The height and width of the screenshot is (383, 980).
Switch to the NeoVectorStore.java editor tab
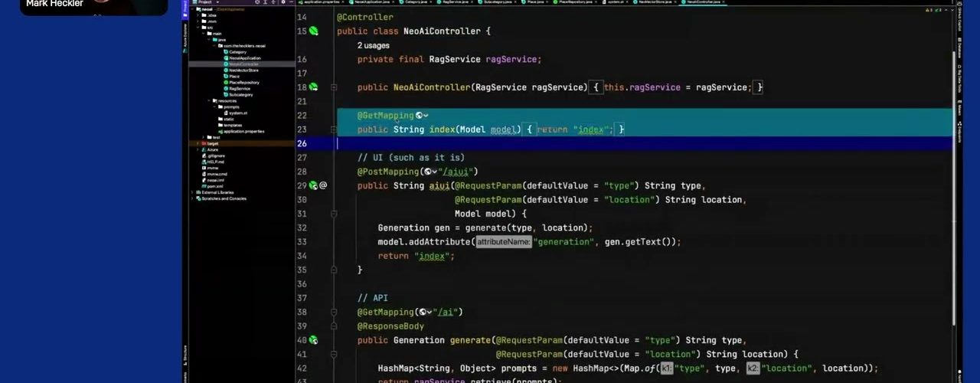[x=650, y=2]
